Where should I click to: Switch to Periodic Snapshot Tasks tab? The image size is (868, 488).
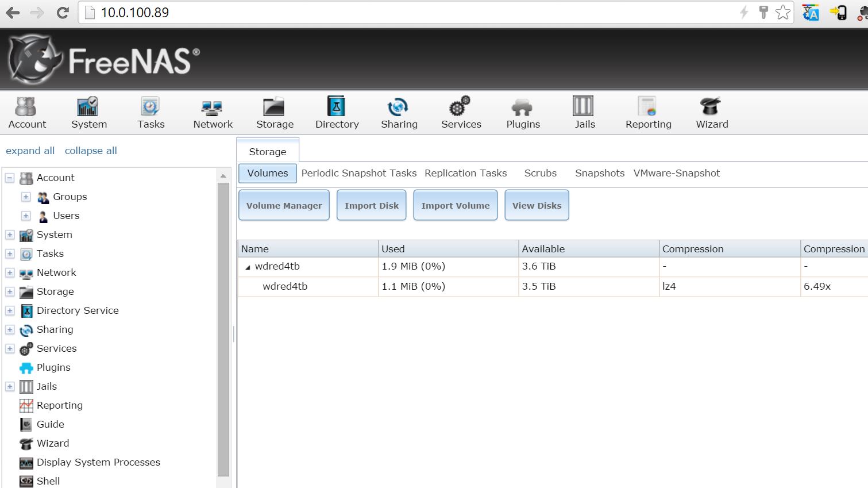(x=358, y=173)
